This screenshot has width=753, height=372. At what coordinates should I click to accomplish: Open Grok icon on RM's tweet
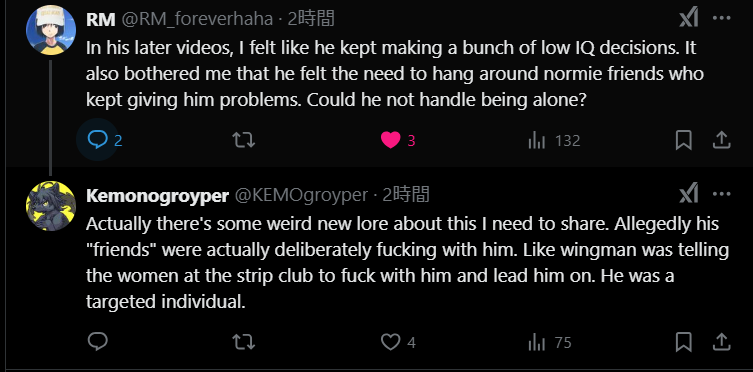tap(689, 19)
